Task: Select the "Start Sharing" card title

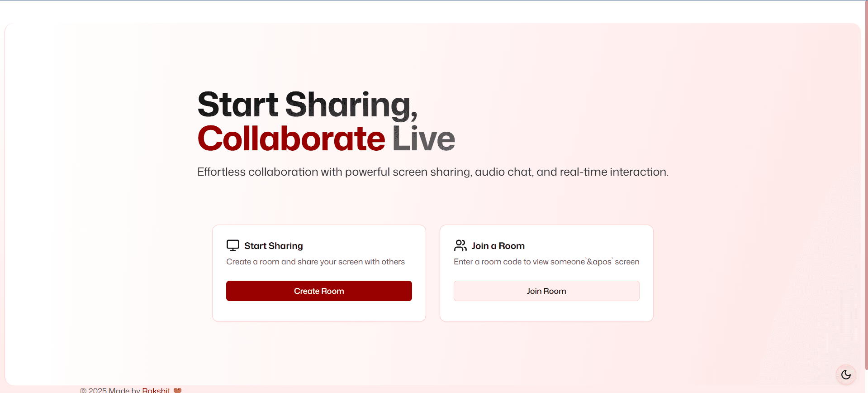Action: tap(274, 246)
